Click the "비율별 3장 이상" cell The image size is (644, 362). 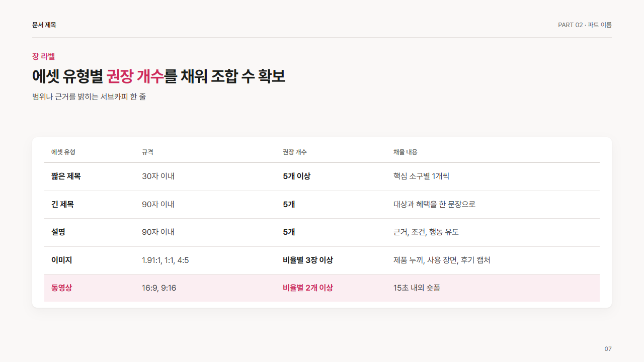click(x=308, y=260)
